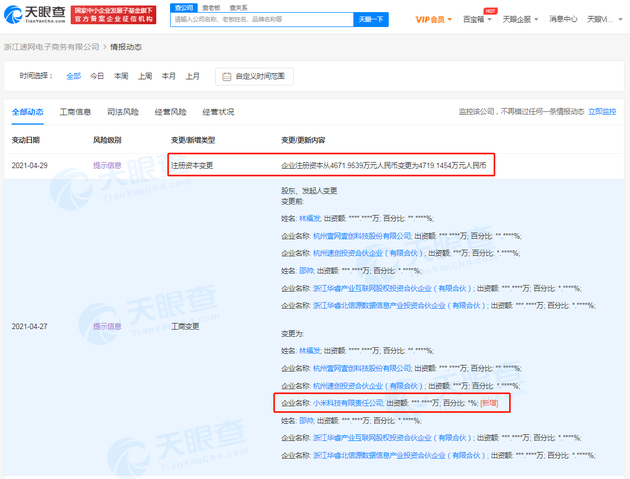
Task: Click the 天眼一下 search button
Action: [371, 19]
